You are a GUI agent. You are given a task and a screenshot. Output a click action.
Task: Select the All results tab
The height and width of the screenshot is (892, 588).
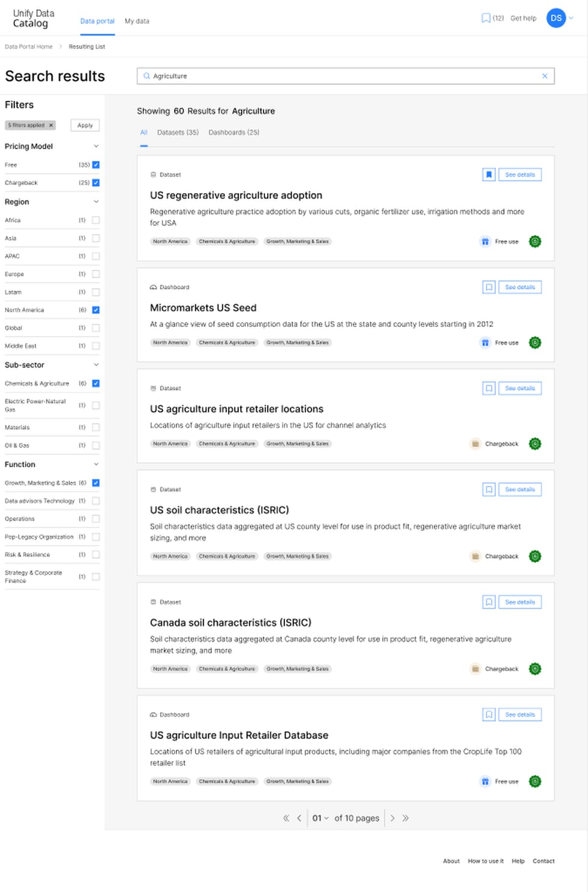(144, 133)
